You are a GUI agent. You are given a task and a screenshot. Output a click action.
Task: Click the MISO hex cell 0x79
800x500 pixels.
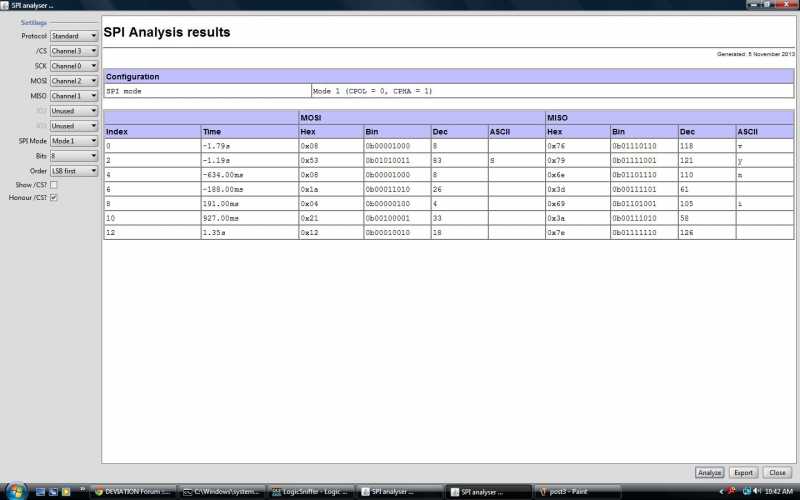click(x=578, y=160)
